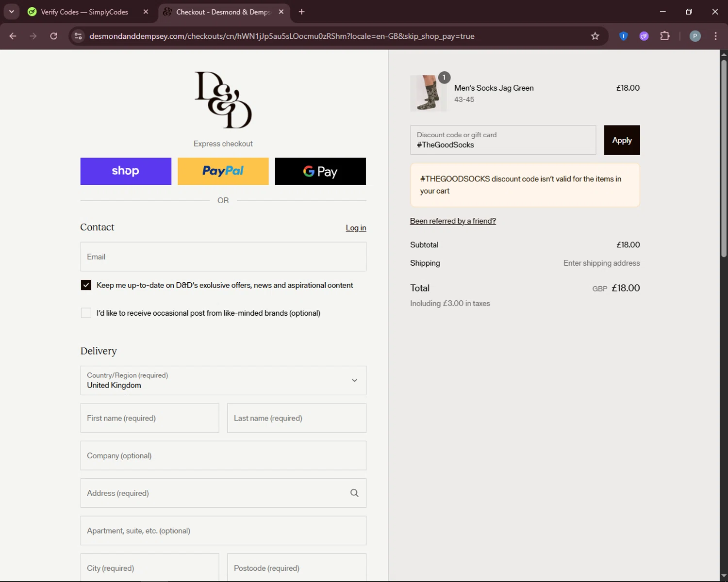Viewport: 728px width, 582px height.
Task: Click the Men's Socks Jag Green product name
Action: [x=494, y=88]
